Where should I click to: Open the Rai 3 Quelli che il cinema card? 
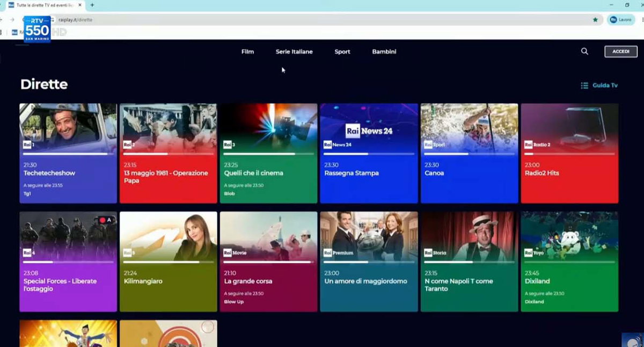[x=268, y=153]
